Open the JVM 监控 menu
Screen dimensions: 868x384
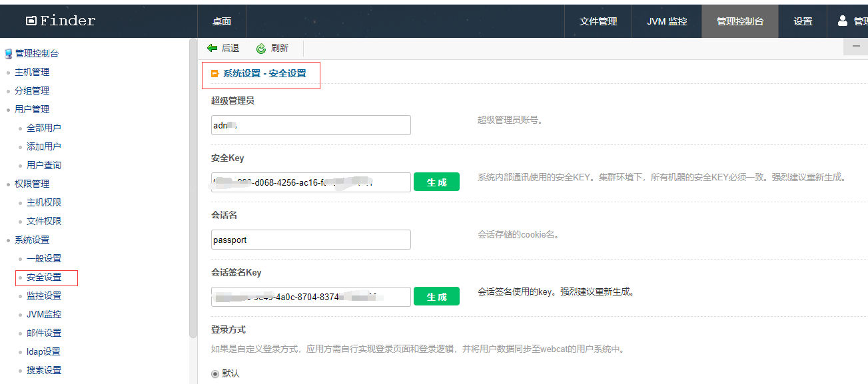(667, 21)
